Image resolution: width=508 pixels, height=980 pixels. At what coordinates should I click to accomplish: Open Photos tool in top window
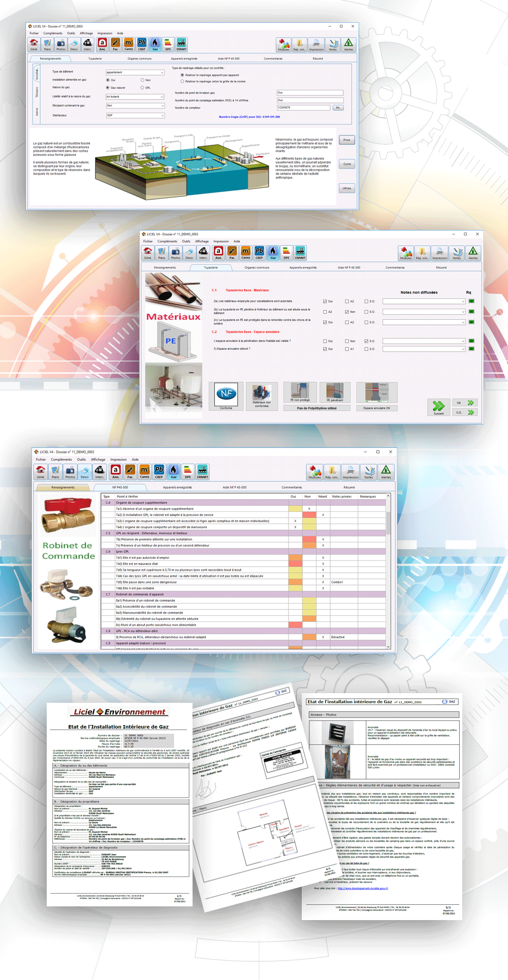(x=61, y=45)
